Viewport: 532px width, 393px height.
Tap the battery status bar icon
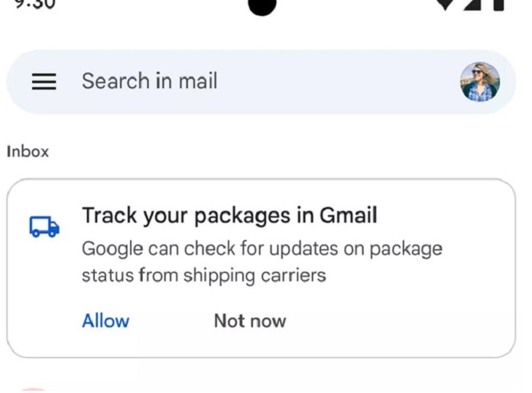click(498, 4)
